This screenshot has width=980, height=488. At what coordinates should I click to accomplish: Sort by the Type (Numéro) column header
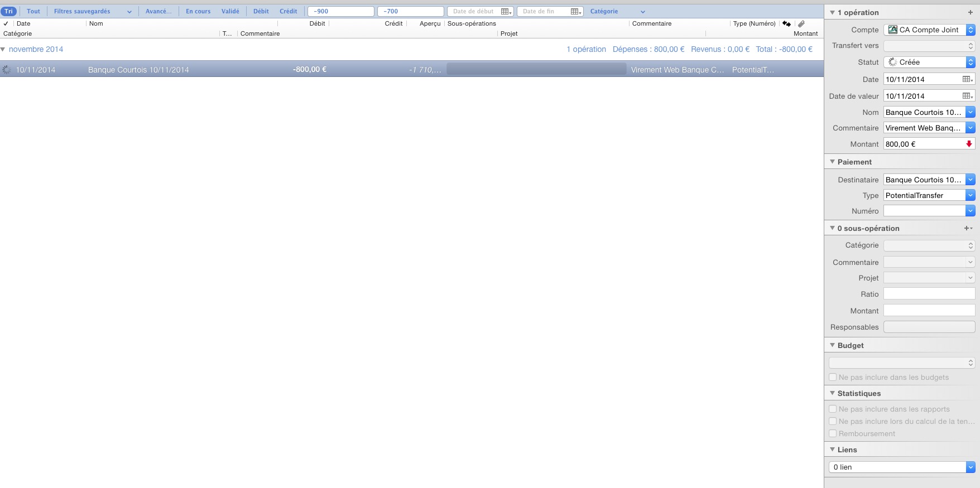[754, 23]
